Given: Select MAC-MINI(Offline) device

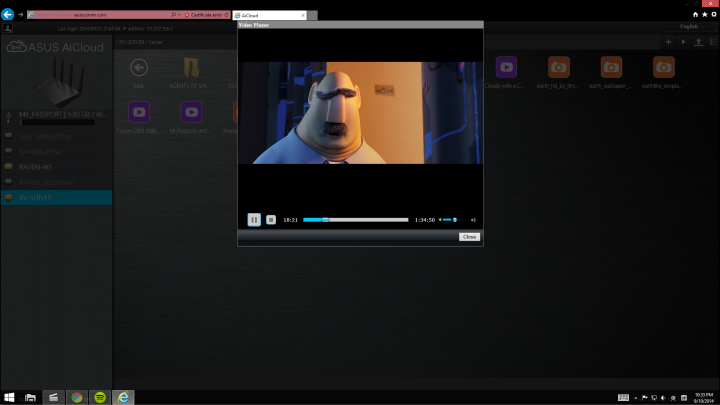Looking at the screenshot, I should [56, 136].
